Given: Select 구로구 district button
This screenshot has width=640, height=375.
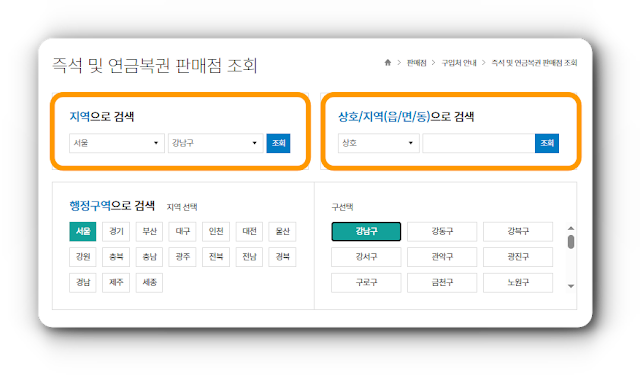Looking at the screenshot, I should coord(366,282).
